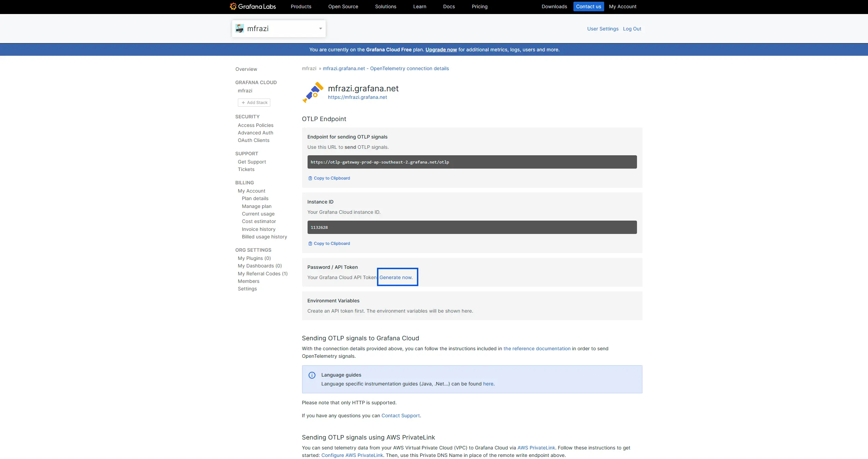
Task: Open Configure AWS PrivateLink link
Action: pyautogui.click(x=352, y=455)
